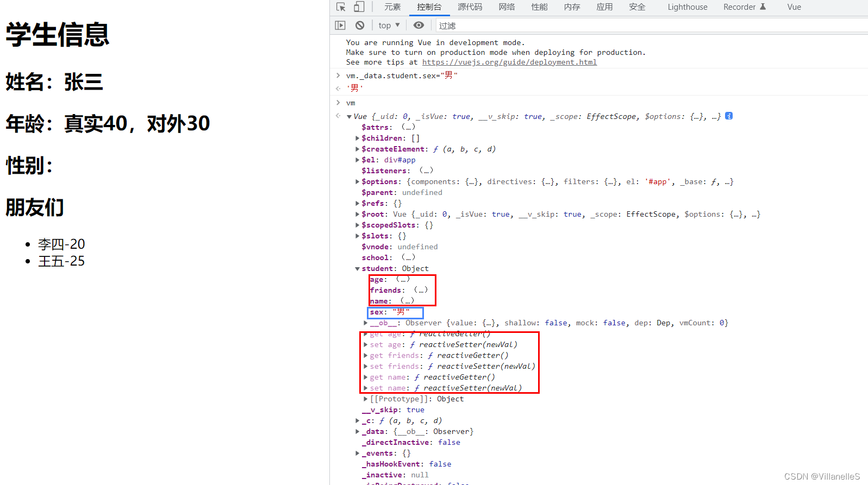Click the 姓名：张三 heading
Viewport: 868px width, 485px height.
coord(54,82)
